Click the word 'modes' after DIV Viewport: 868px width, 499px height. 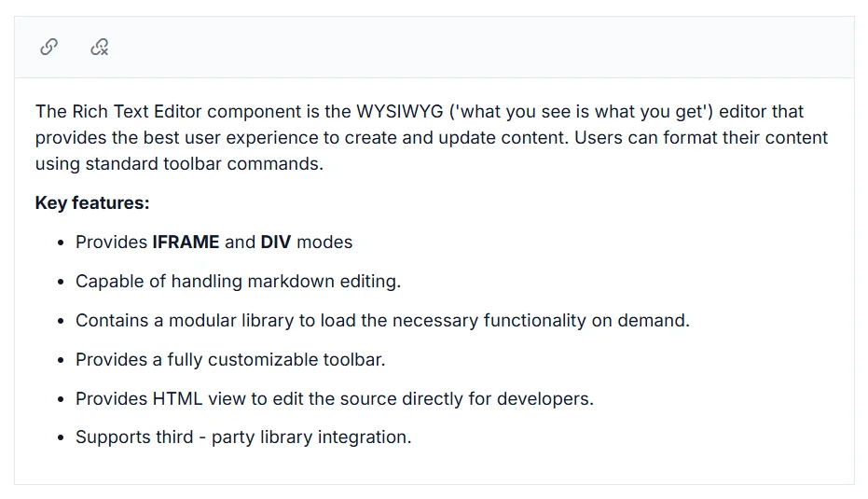click(324, 242)
